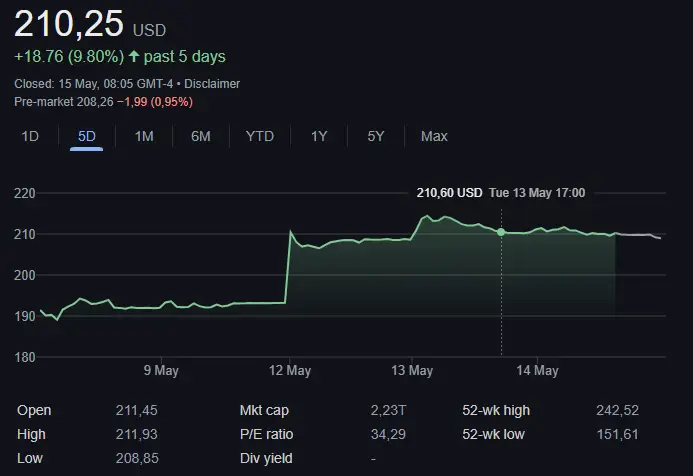Image resolution: width=693 pixels, height=476 pixels.
Task: Click the Mkt cap value 2,23T
Action: click(x=388, y=410)
